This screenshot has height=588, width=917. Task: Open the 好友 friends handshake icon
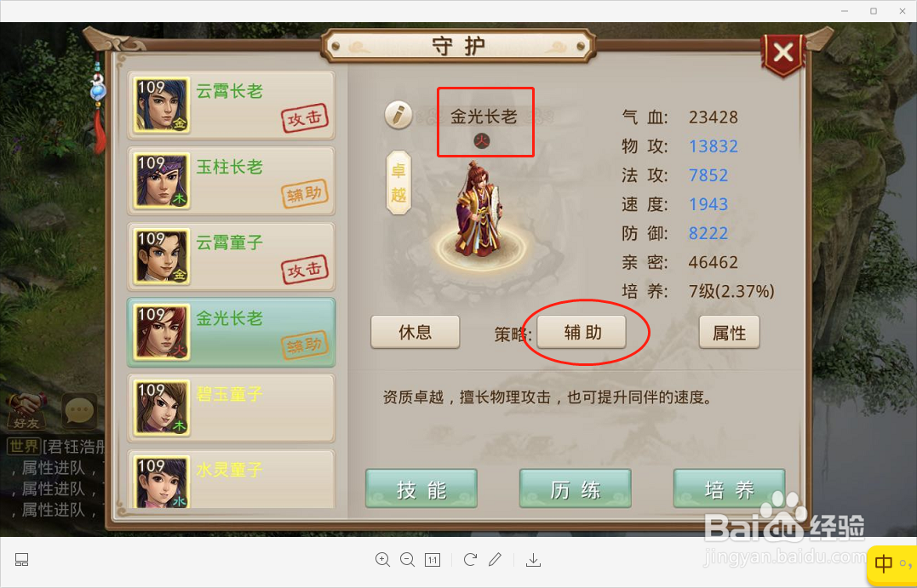tap(26, 411)
